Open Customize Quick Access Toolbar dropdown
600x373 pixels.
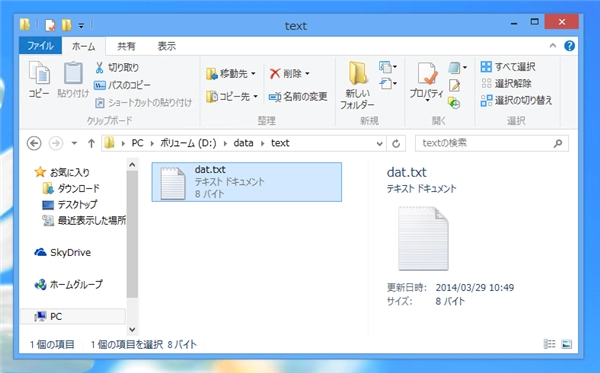81,26
